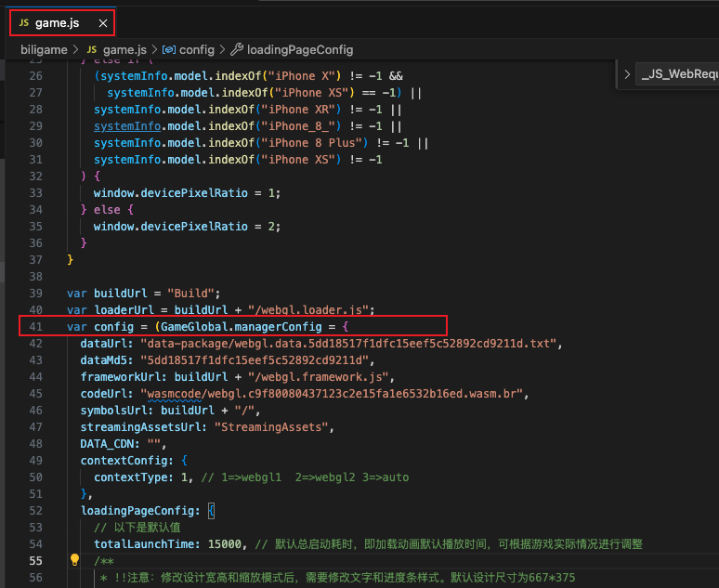719x588 pixels.
Task: Click the wrench icon before loadingPageConfig
Action: [x=237, y=49]
